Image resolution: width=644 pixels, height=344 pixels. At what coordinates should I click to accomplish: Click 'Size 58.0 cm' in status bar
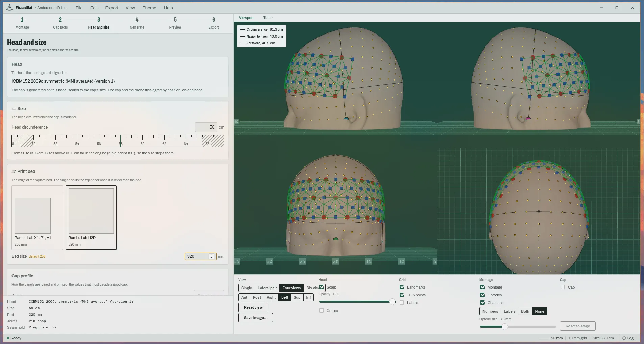tap(603, 338)
